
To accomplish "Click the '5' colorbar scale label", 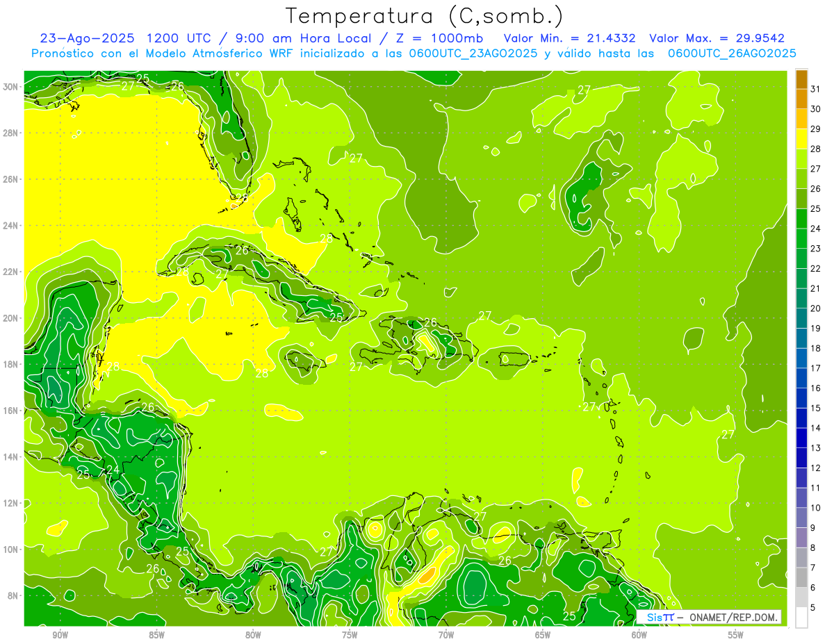I will pos(814,608).
